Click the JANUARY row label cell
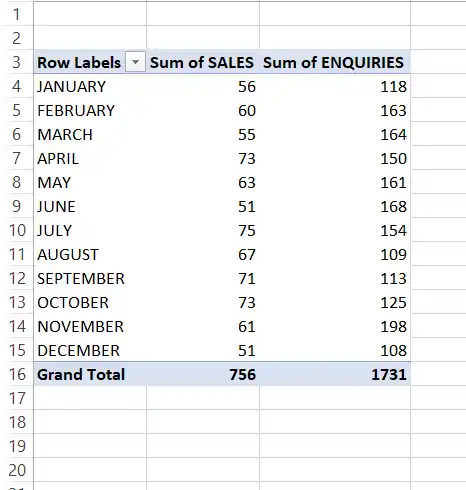The width and height of the screenshot is (466, 490). coord(90,86)
